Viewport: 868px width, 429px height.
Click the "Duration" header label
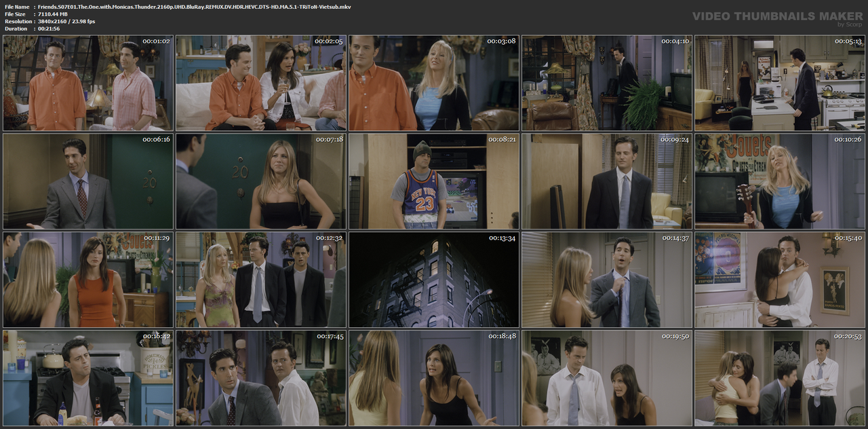[16, 29]
